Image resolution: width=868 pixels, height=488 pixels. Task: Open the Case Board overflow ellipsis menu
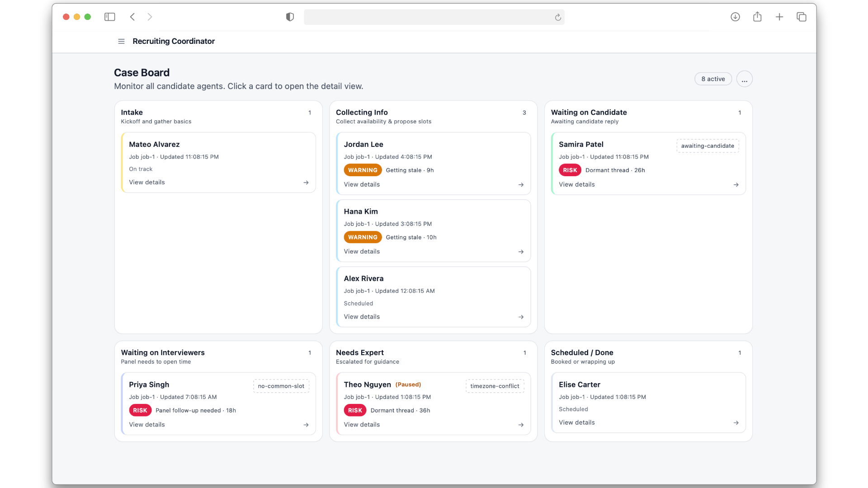click(744, 79)
